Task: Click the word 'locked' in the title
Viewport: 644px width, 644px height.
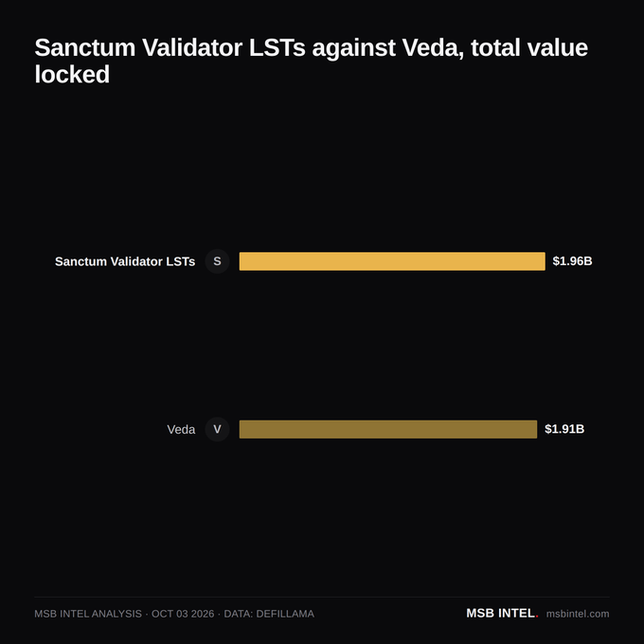Action: pos(72,74)
